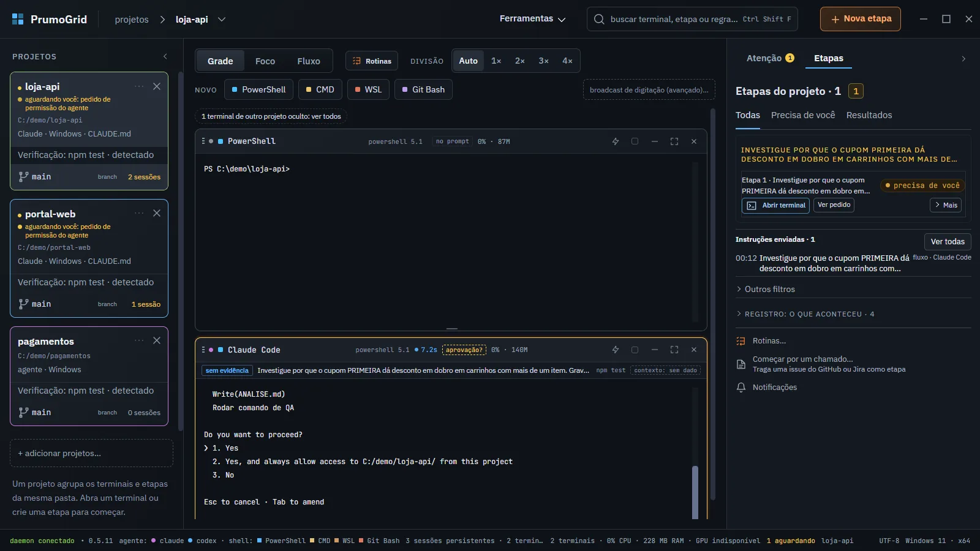This screenshot has height=551, width=980.
Task: Switch to the Fluxo view tab
Action: [309, 61]
